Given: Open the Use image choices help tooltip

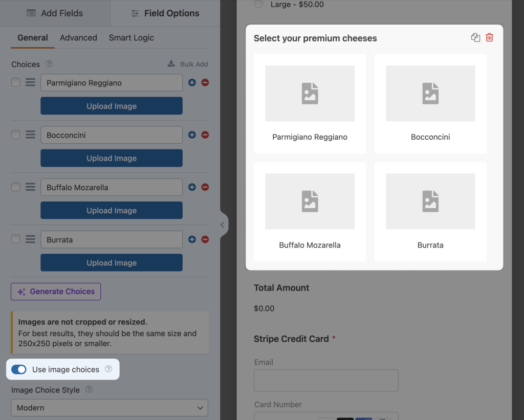Looking at the screenshot, I should pos(108,369).
